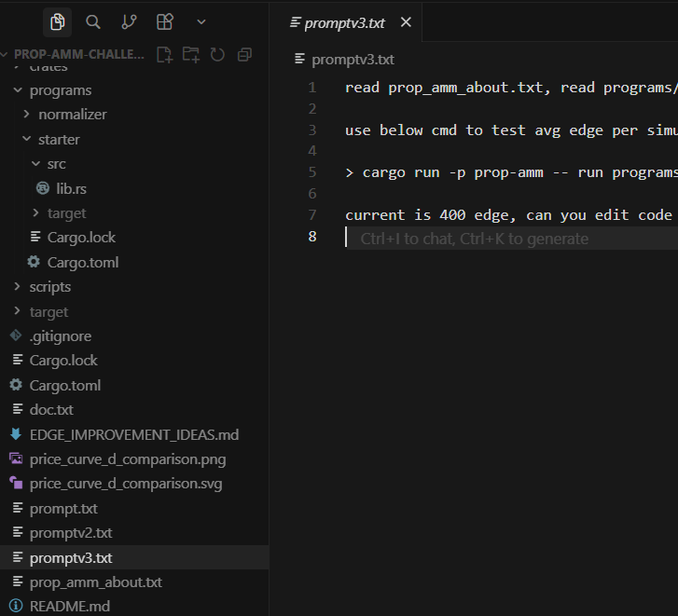The image size is (678, 616).
Task: Open EDGE_IMPROVEMENT_IDEAS.md file
Action: 134,434
